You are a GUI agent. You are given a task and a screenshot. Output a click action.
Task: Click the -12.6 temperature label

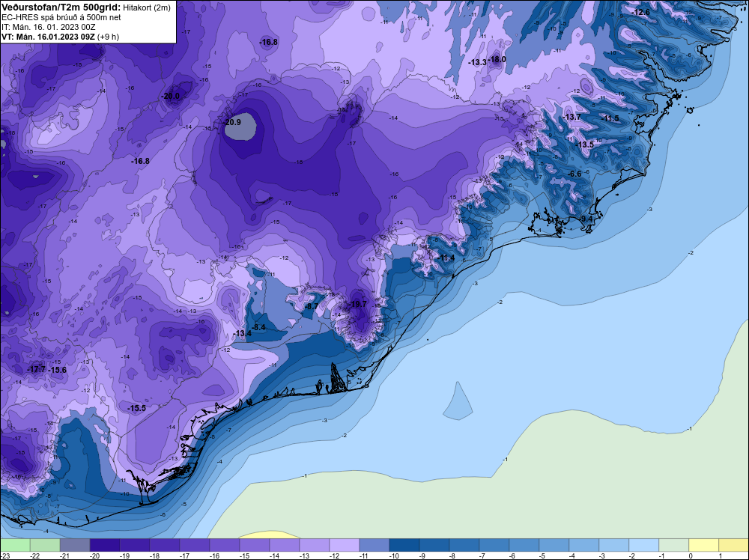[640, 13]
